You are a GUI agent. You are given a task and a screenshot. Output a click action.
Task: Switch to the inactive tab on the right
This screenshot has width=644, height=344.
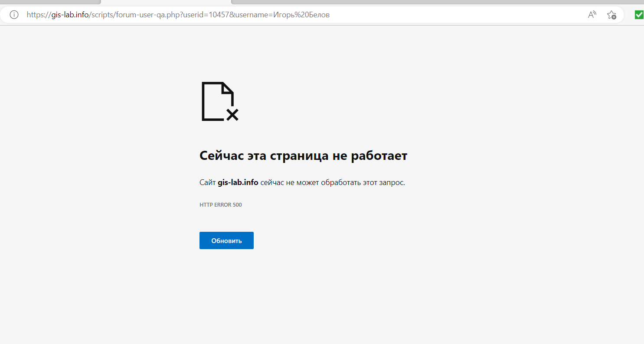tap(434, 2)
